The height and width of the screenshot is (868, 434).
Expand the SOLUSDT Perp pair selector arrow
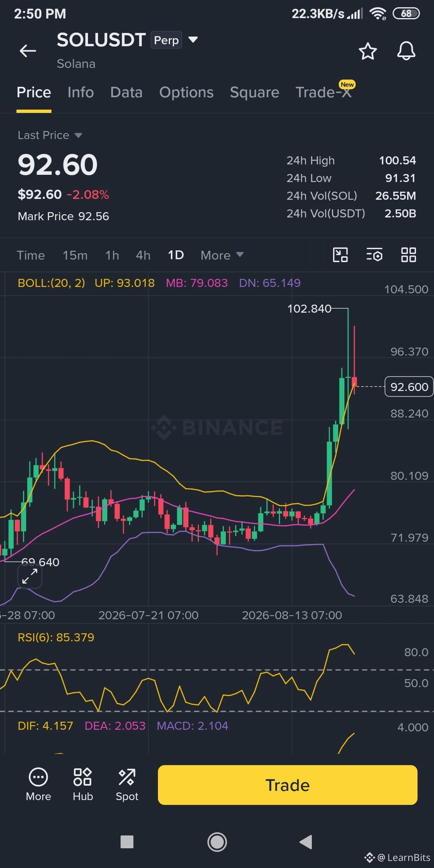tap(193, 40)
